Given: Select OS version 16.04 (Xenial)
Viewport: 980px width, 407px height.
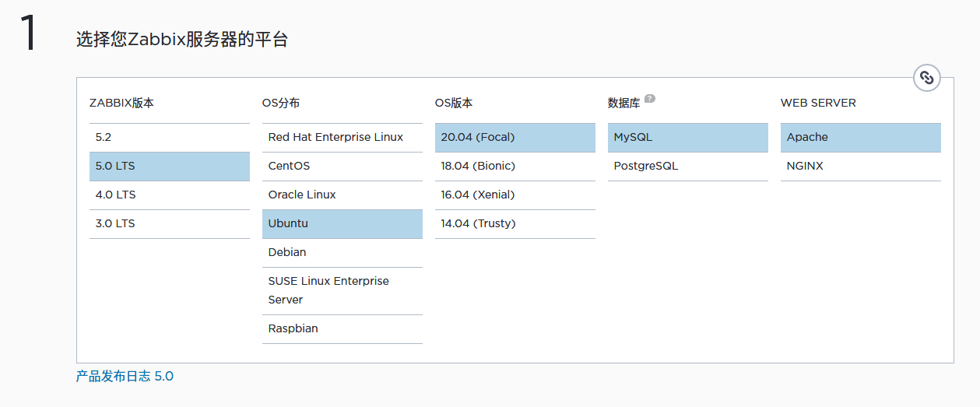Looking at the screenshot, I should tap(515, 195).
